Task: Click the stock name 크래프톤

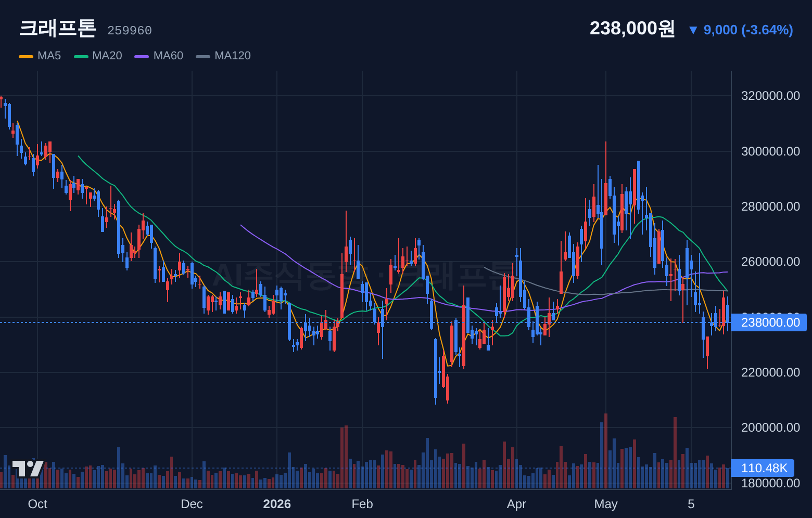Action: point(58,28)
